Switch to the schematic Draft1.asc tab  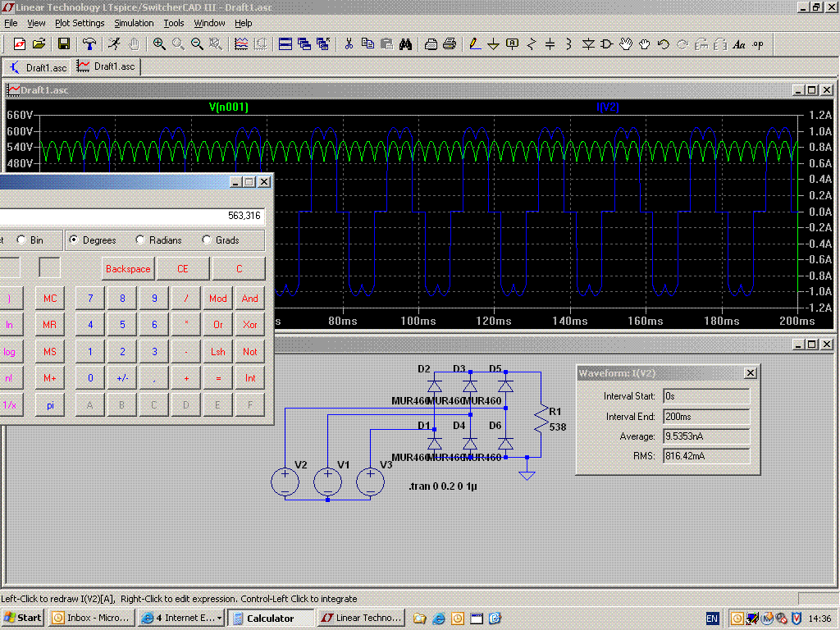[38, 66]
